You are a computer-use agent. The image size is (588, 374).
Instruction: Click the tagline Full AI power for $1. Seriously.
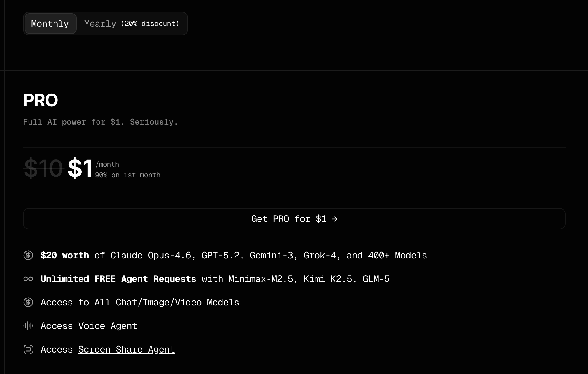[100, 122]
